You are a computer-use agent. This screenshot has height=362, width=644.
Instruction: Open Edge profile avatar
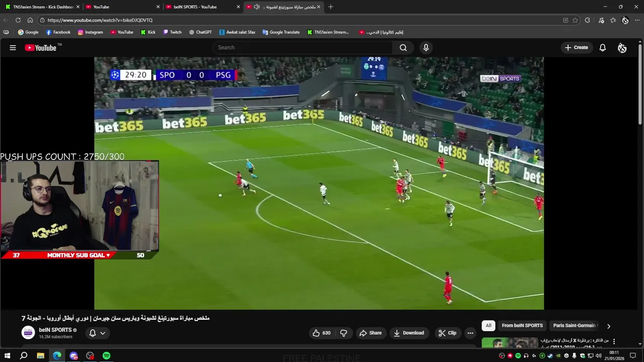pyautogui.click(x=625, y=20)
